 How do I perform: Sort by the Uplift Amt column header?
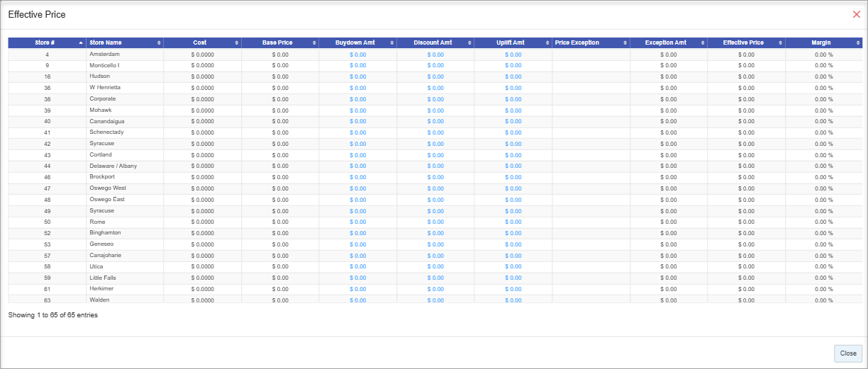513,43
